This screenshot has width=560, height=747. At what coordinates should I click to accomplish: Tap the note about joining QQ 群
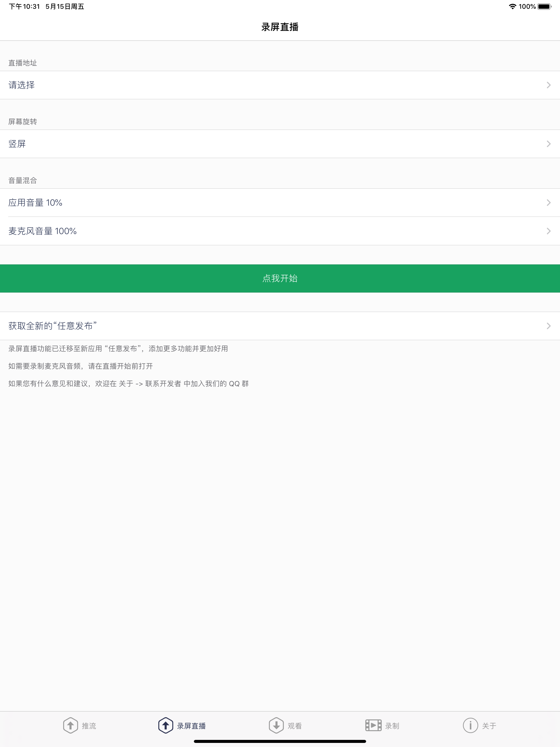point(129,384)
